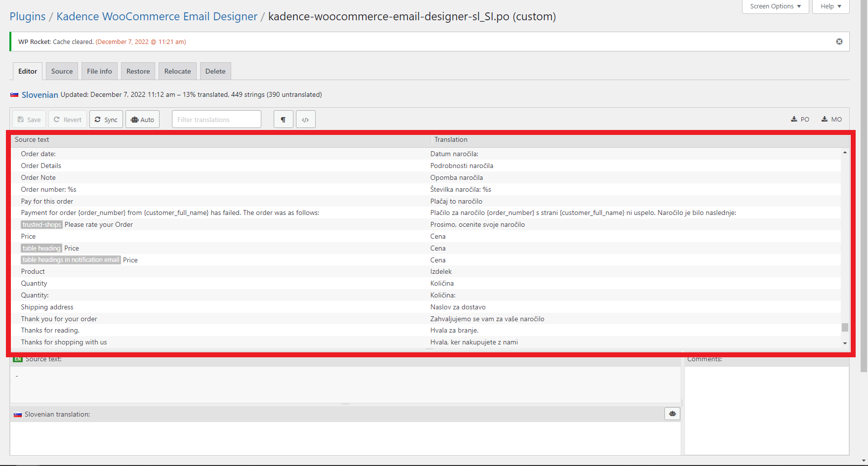Click the invisibles pilcrow toggle icon
This screenshot has width=868, height=466.
[x=283, y=119]
